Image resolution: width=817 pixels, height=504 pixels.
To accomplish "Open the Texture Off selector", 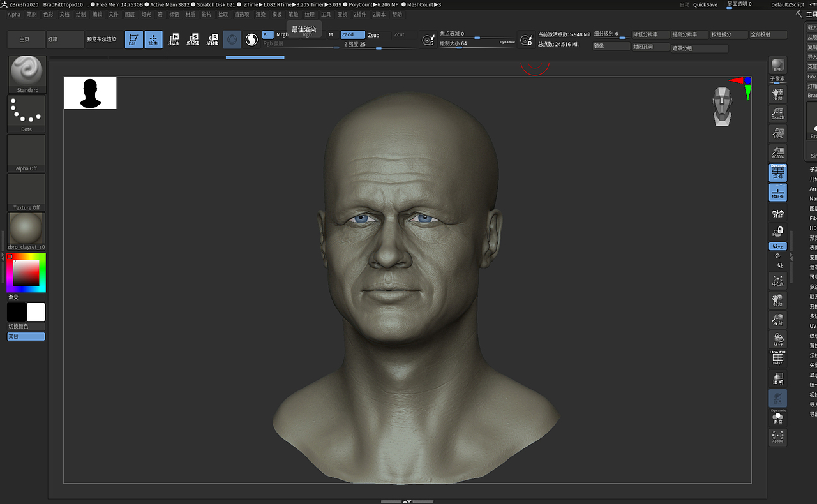I will (26, 191).
